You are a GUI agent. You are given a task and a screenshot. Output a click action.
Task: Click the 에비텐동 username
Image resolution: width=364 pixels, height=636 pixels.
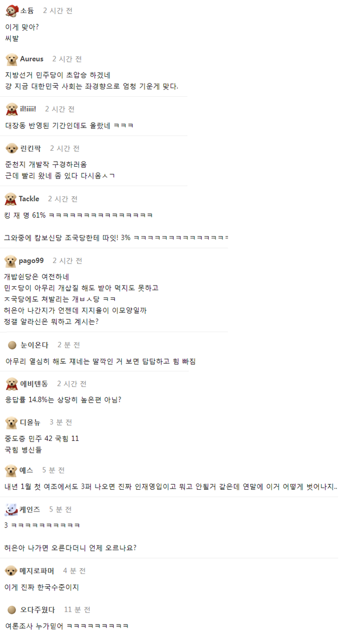(x=34, y=384)
